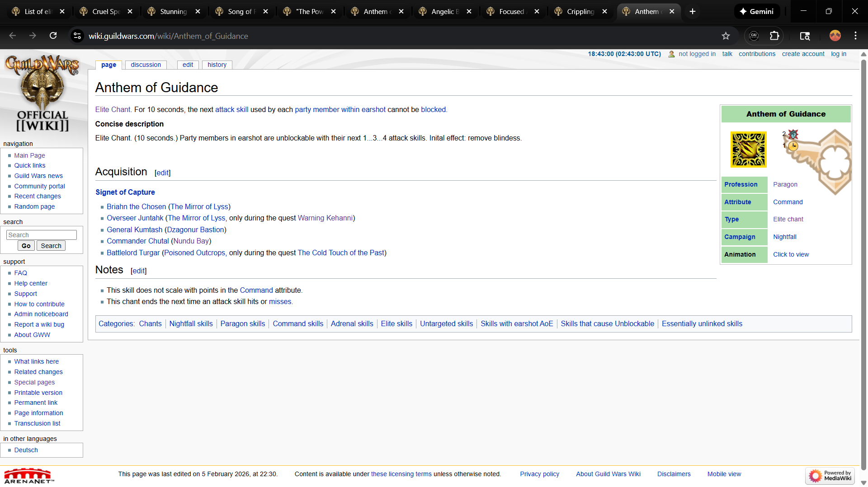Close the 'Song of' tab

[265, 11]
